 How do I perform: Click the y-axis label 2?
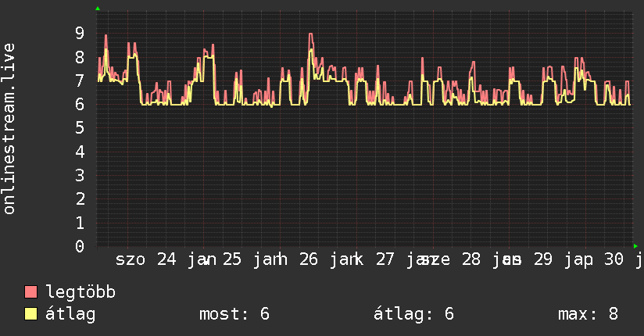(80, 199)
